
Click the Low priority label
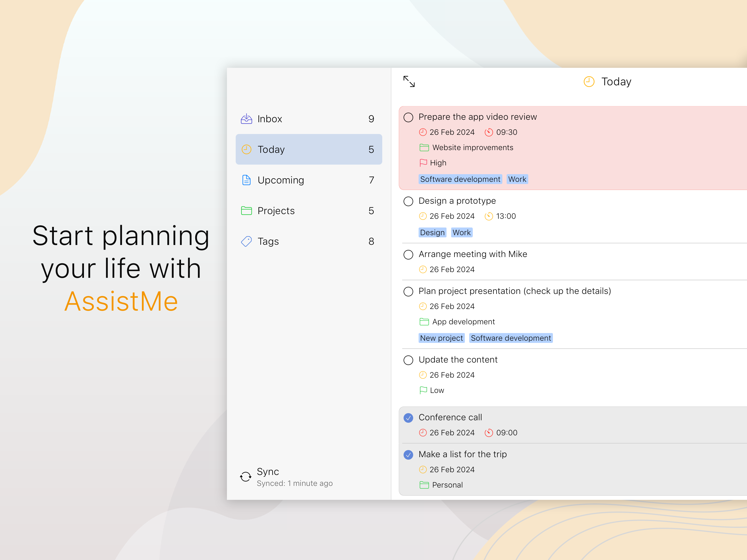(x=437, y=390)
